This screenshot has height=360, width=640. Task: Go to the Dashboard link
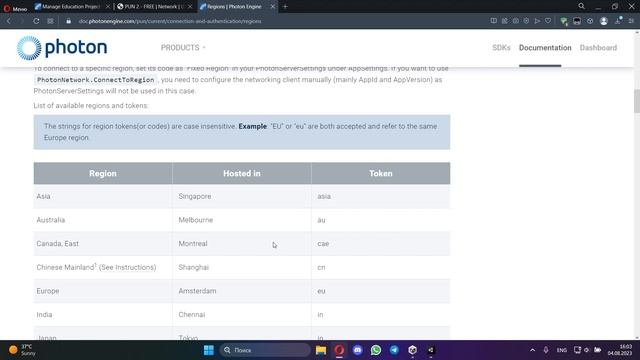598,48
